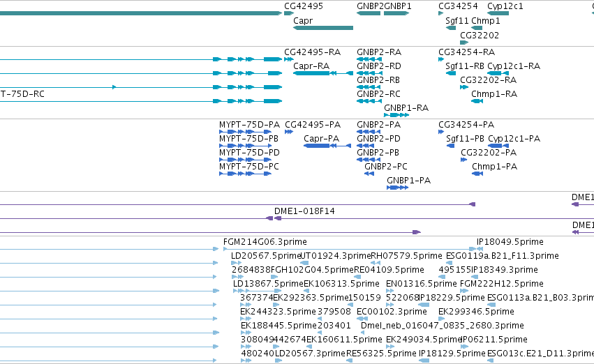The height and width of the screenshot is (364, 594).
Task: Select the Chmp1-PA protein label
Action: point(494,167)
